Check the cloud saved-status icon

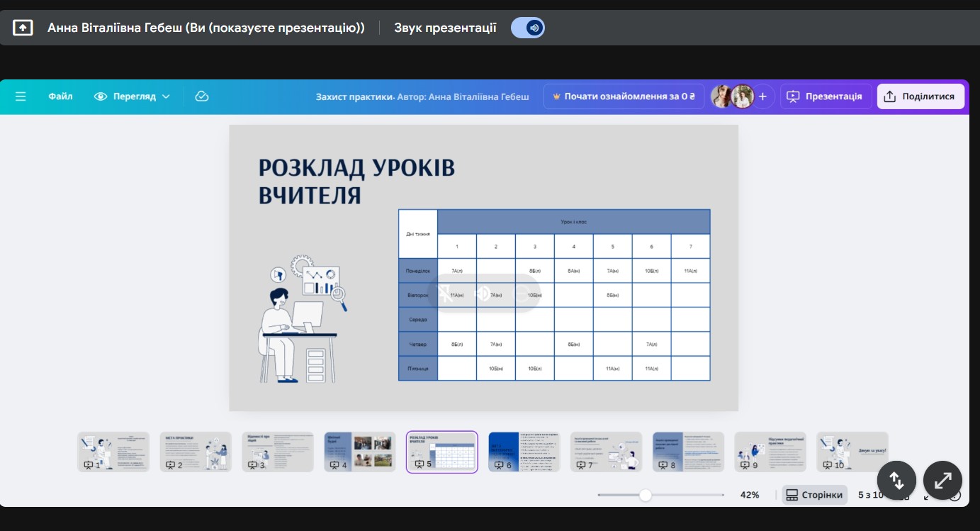[x=202, y=96]
